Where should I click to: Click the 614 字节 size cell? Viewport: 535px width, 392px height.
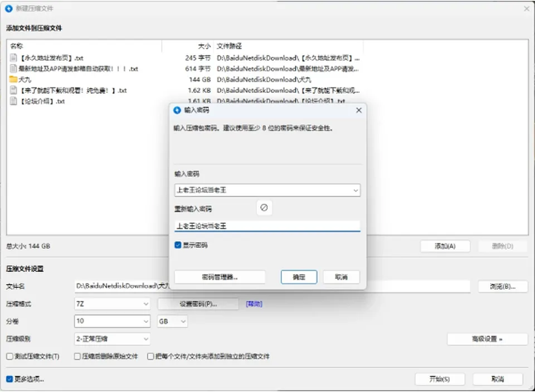(x=198, y=68)
